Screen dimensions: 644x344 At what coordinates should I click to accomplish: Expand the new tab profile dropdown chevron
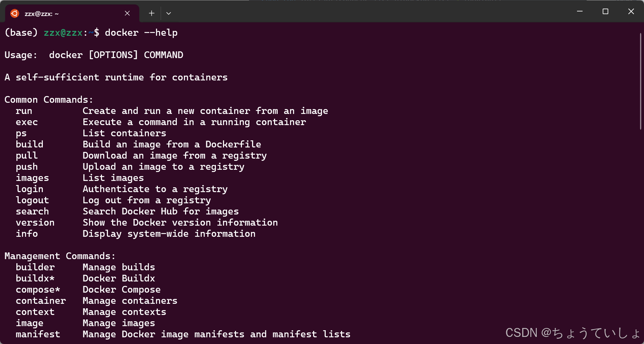click(169, 13)
